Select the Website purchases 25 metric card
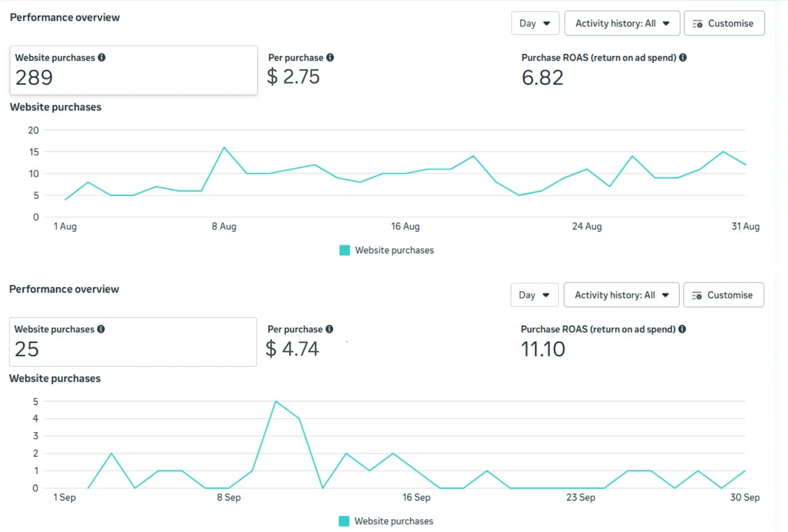 (x=133, y=342)
